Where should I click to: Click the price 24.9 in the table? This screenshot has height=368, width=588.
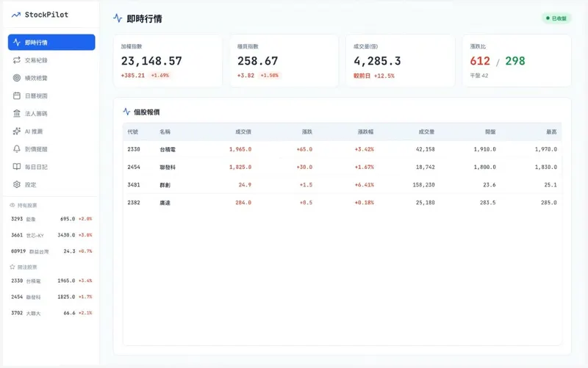point(245,185)
